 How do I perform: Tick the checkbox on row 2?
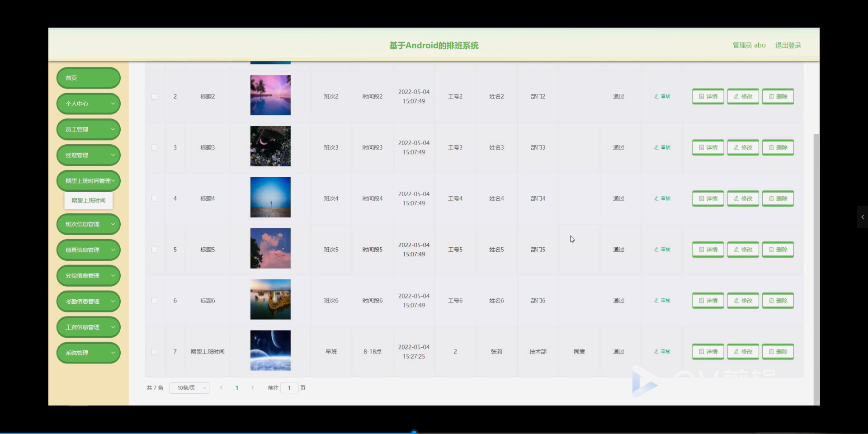pos(155,96)
